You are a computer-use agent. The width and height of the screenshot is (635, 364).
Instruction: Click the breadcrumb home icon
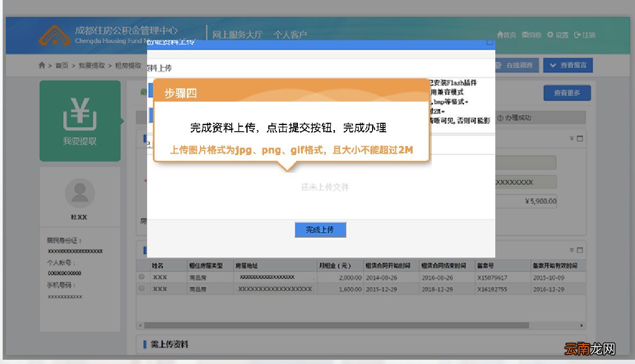point(42,66)
